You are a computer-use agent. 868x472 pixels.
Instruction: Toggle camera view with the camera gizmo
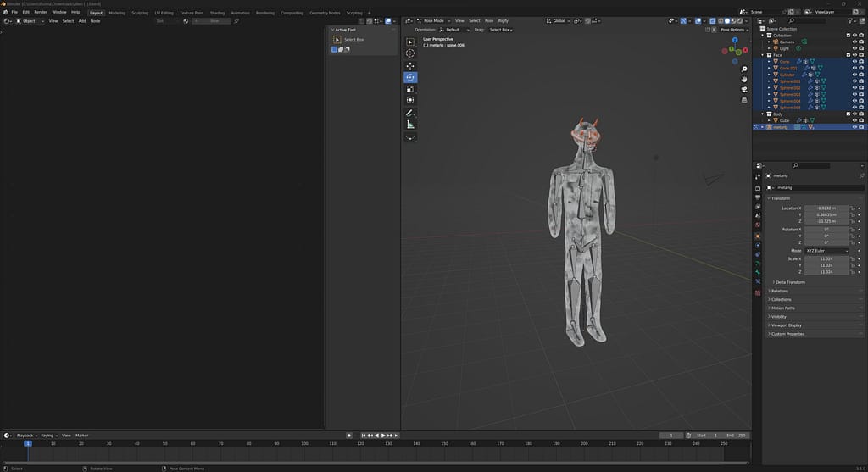click(x=744, y=89)
